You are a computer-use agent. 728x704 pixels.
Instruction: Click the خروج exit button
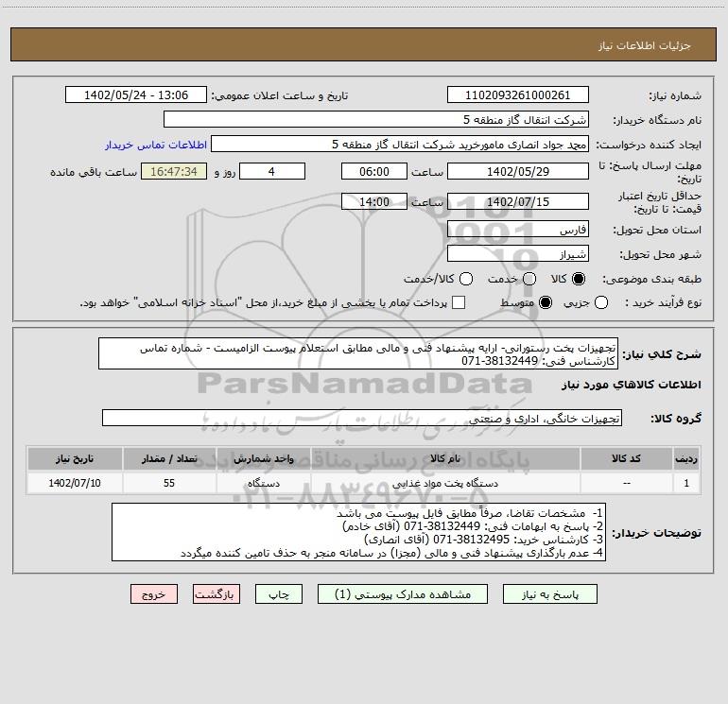(x=154, y=594)
